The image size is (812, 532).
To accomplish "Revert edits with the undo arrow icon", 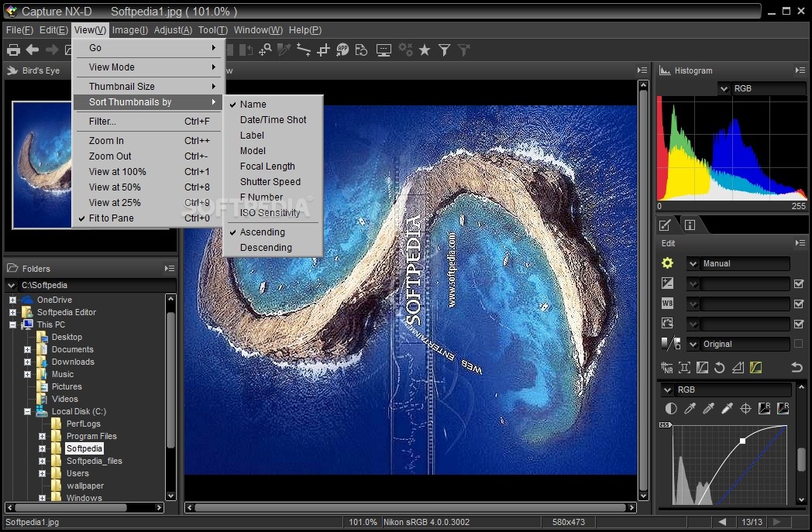I will [797, 367].
